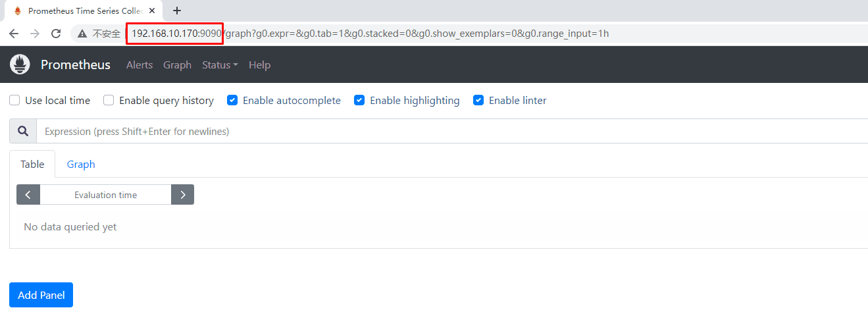Click the browser address bar URL
The height and width of the screenshot is (335, 868).
370,33
